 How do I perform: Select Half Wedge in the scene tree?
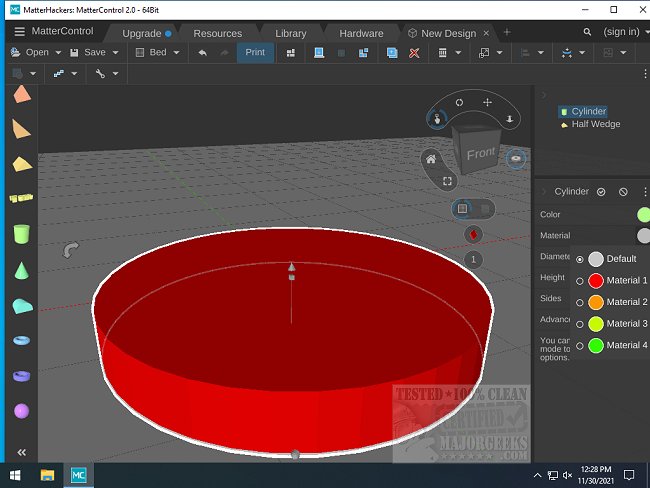click(595, 124)
